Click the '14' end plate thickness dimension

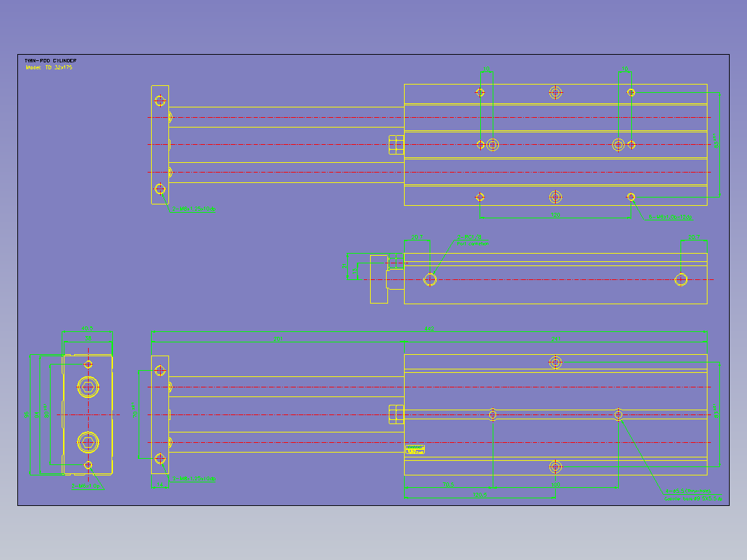pos(160,484)
